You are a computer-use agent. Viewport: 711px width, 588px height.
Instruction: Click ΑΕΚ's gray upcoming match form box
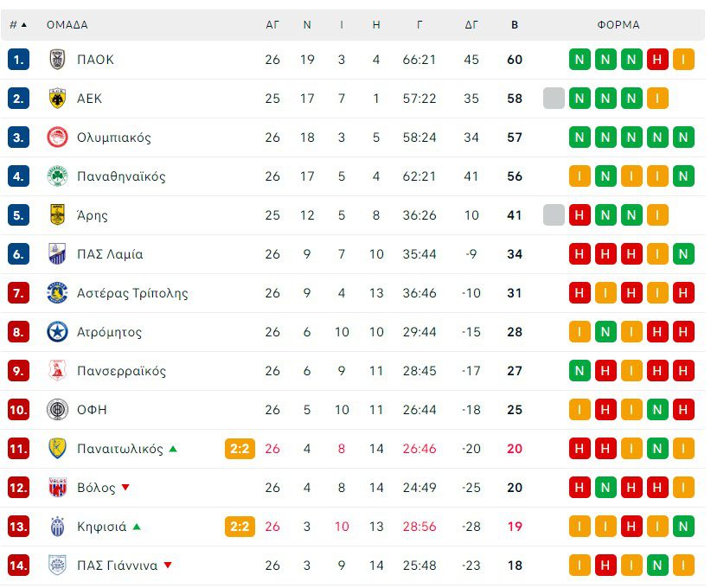coord(554,99)
